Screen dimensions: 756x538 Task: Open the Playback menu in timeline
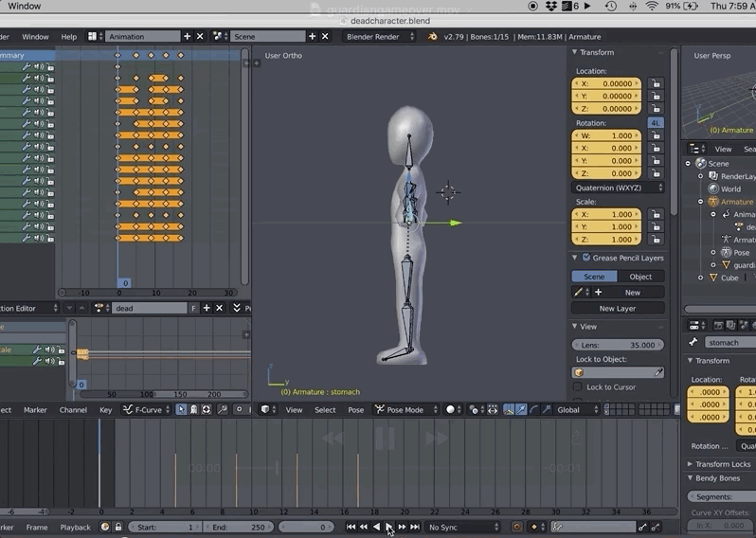(75, 528)
